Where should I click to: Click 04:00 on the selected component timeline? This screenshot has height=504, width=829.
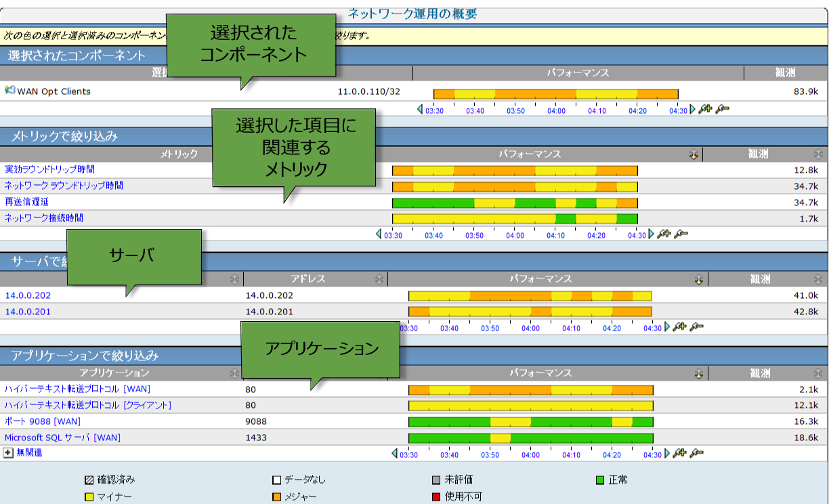[x=556, y=110]
